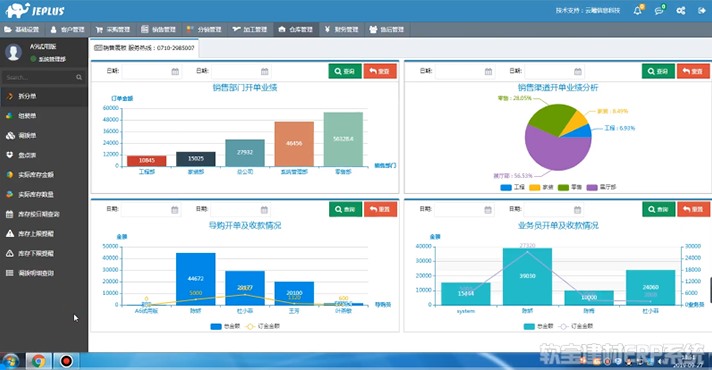712x370 pixels.
Task: Open 调拨单 in the sidebar
Action: [44, 135]
